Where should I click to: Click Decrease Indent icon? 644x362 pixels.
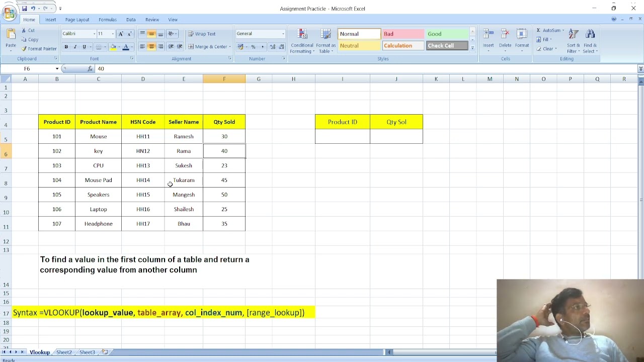171,47
